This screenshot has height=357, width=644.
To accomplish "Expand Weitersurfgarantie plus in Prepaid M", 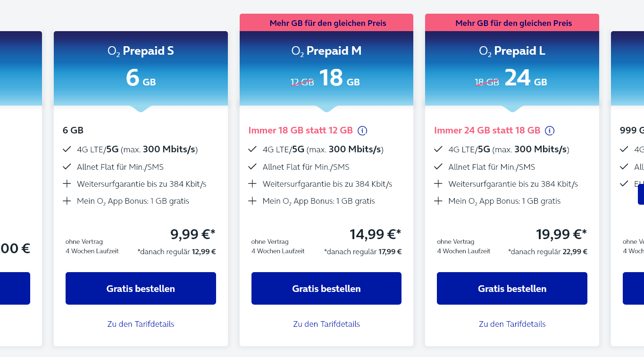I will click(x=252, y=184).
